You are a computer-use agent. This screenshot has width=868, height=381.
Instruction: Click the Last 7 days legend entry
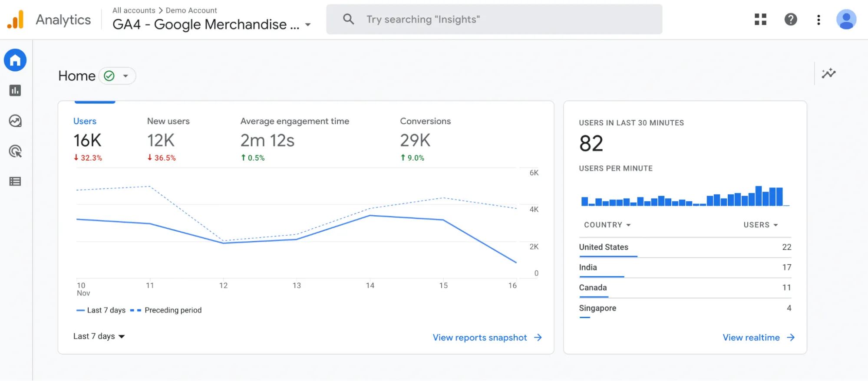tap(101, 310)
